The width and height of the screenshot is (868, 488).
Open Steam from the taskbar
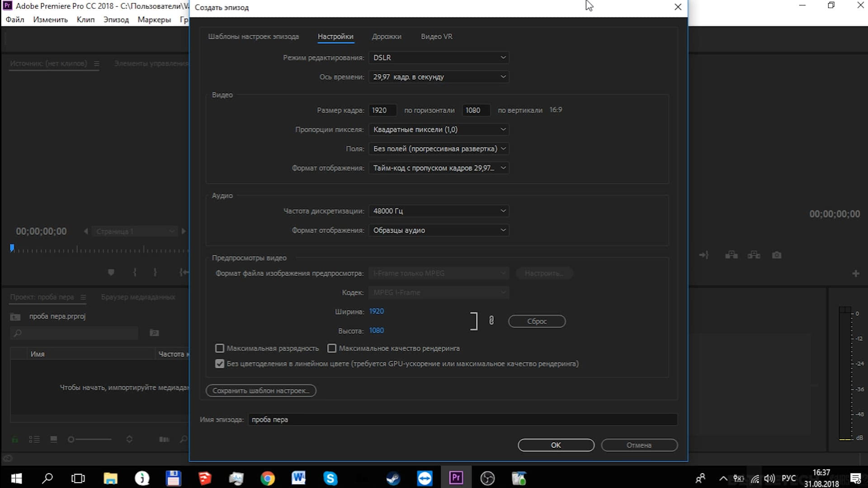tap(393, 478)
